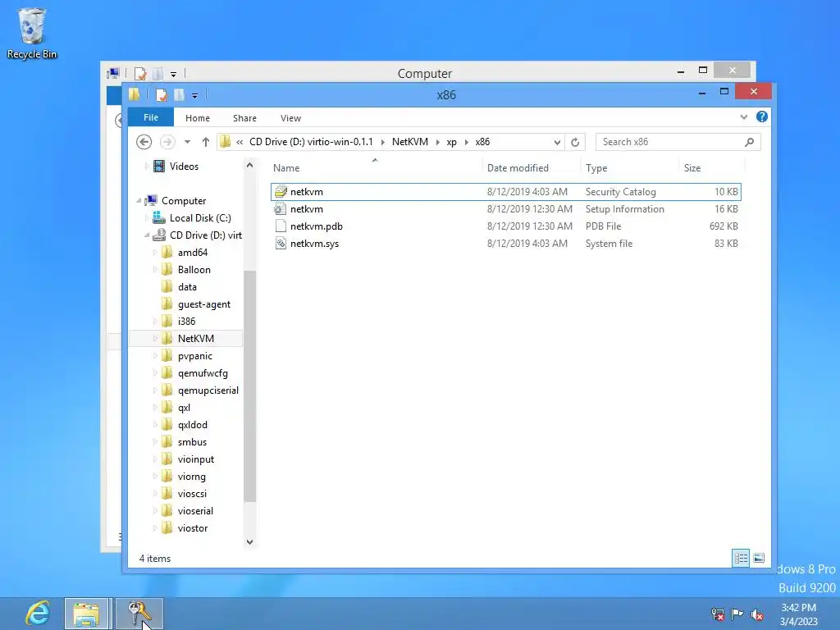Click the NetKVM breadcrumb in address bar
The image size is (840, 630).
(x=410, y=142)
